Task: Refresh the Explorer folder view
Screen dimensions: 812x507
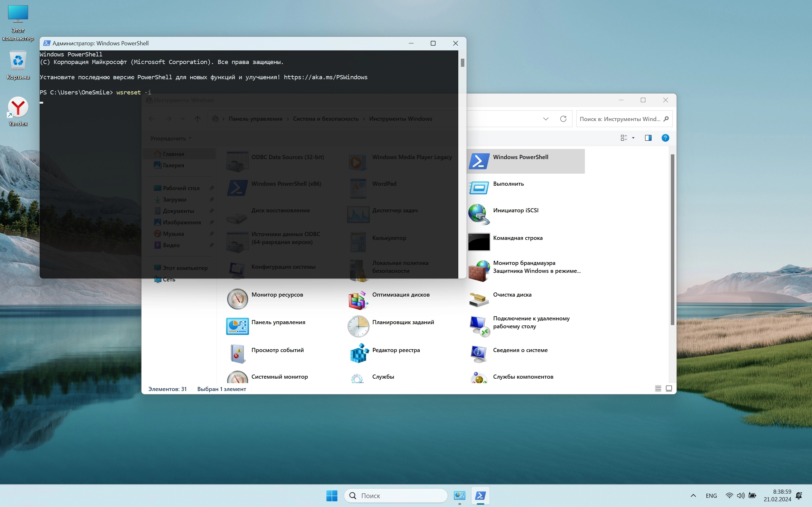Action: 563,119
